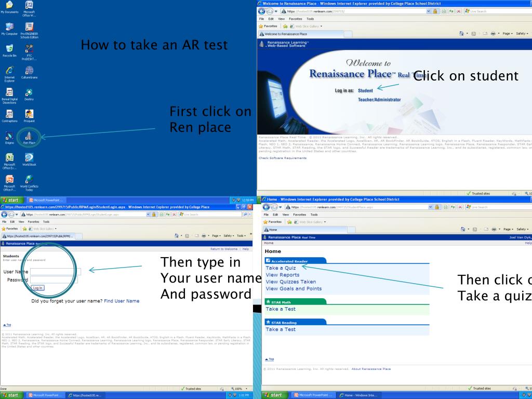The height and width of the screenshot is (399, 532).
Task: Open the Find User Name link
Action: [121, 301]
